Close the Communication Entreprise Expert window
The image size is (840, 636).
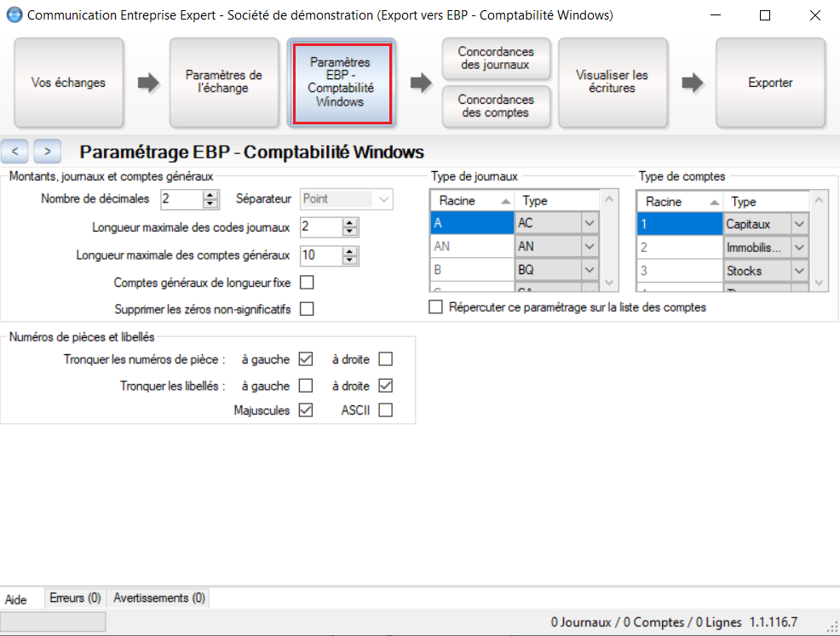tap(814, 15)
